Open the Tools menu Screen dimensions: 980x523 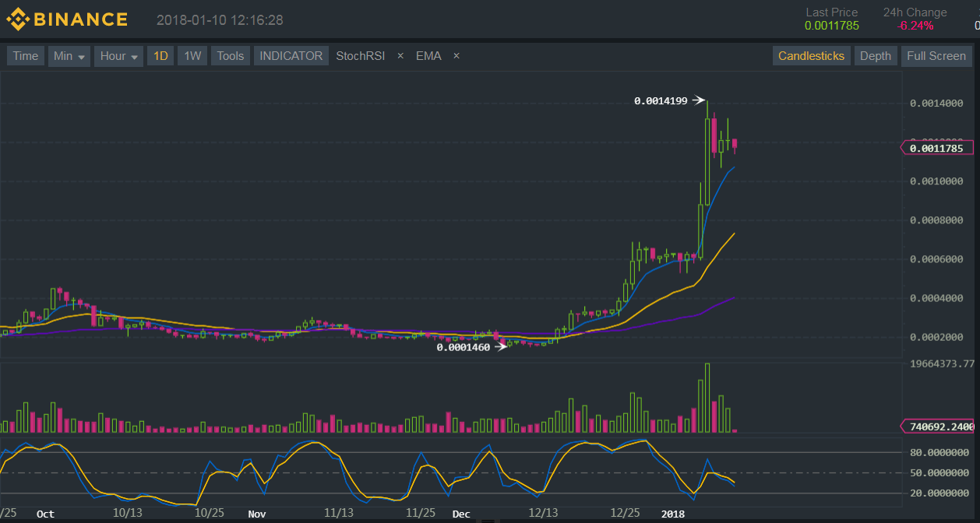231,56
